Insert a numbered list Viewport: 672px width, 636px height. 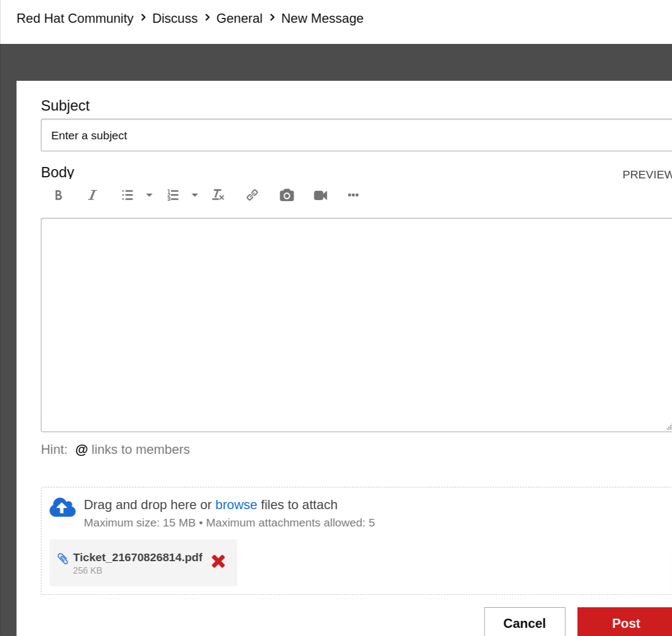(x=173, y=195)
